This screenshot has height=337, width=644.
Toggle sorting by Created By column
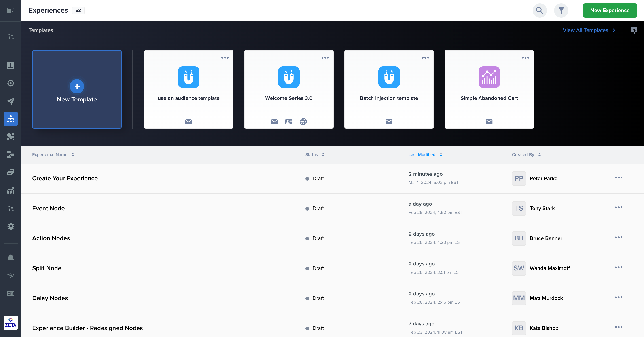pyautogui.click(x=539, y=154)
